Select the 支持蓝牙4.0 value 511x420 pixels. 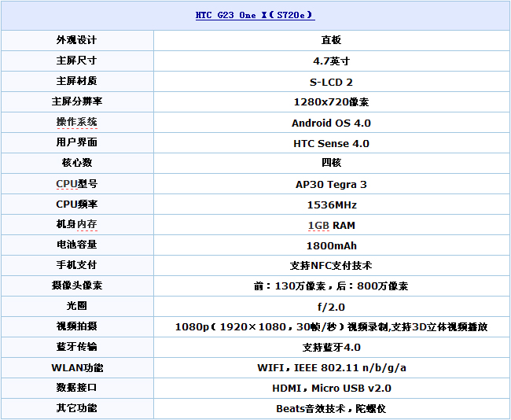[331, 347]
